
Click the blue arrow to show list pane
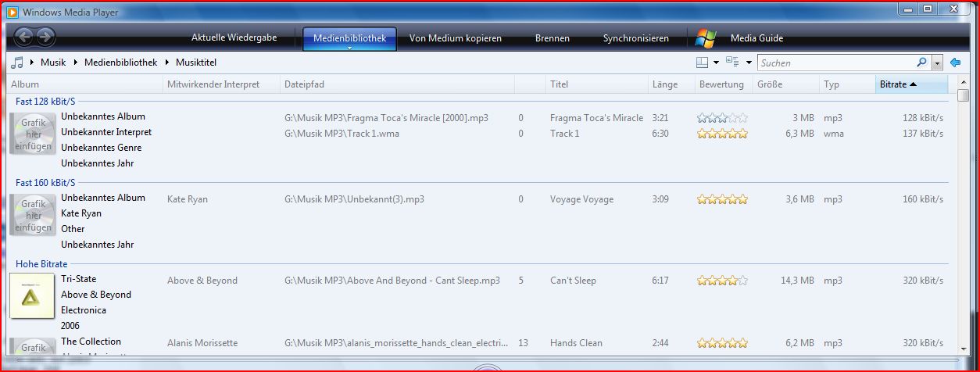pyautogui.click(x=955, y=63)
